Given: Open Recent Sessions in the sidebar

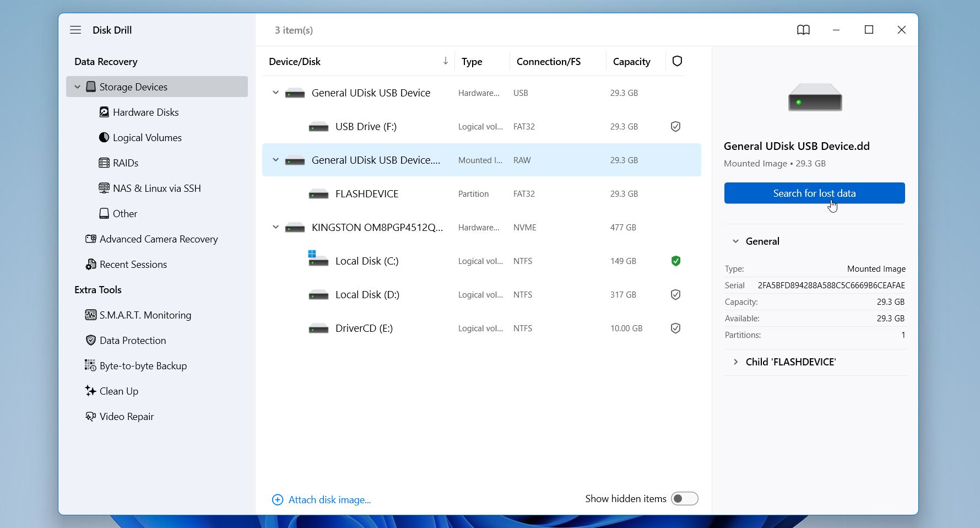Looking at the screenshot, I should (133, 264).
